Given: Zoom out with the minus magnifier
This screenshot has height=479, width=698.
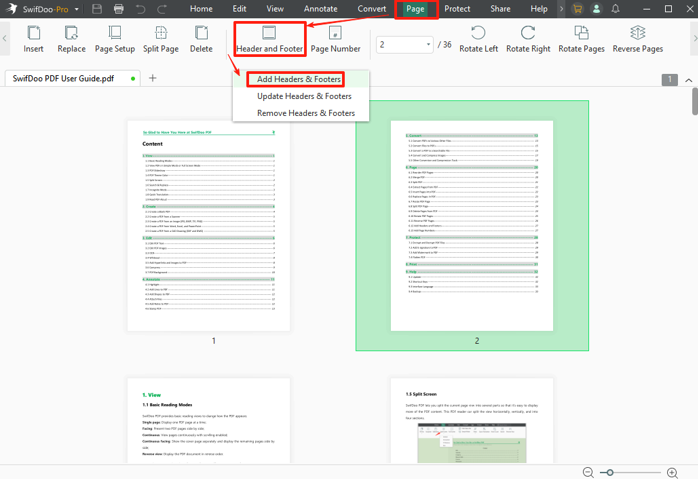Looking at the screenshot, I should pyautogui.click(x=588, y=472).
